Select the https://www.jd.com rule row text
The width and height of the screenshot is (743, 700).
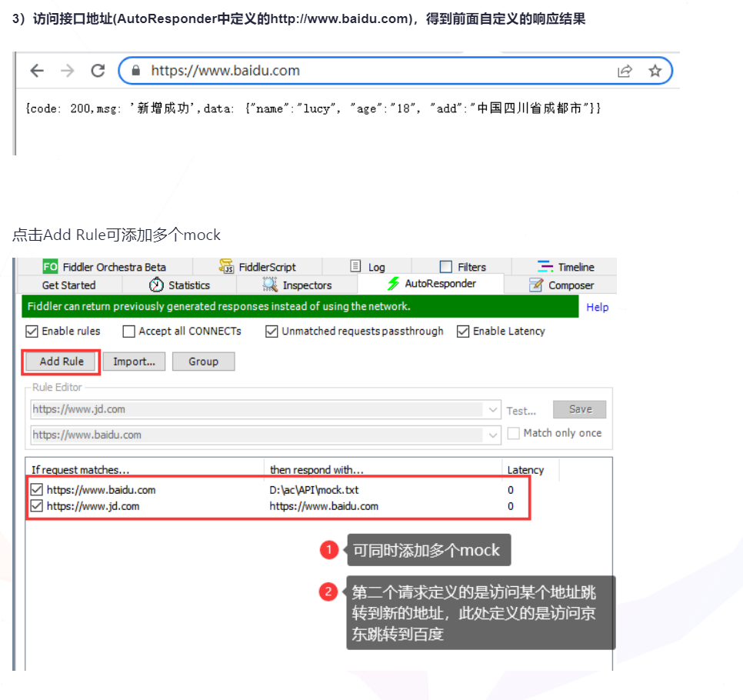coord(93,507)
